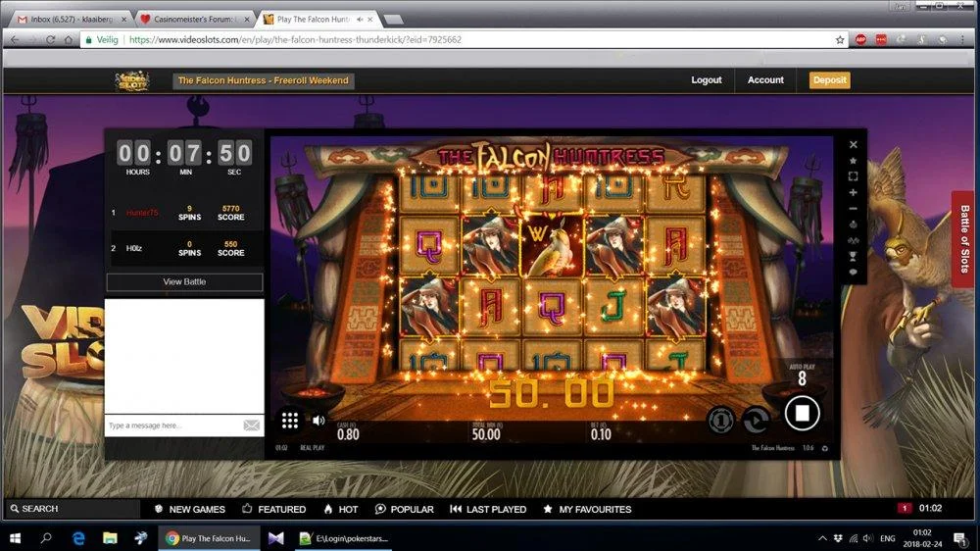The width and height of the screenshot is (980, 551).
Task: Send the chat message with envelope icon
Action: [251, 426]
